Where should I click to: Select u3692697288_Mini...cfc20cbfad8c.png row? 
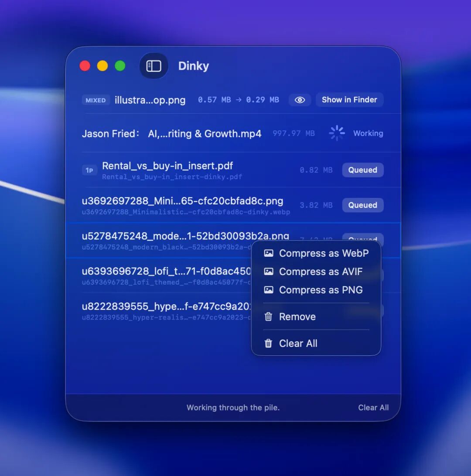click(x=233, y=205)
